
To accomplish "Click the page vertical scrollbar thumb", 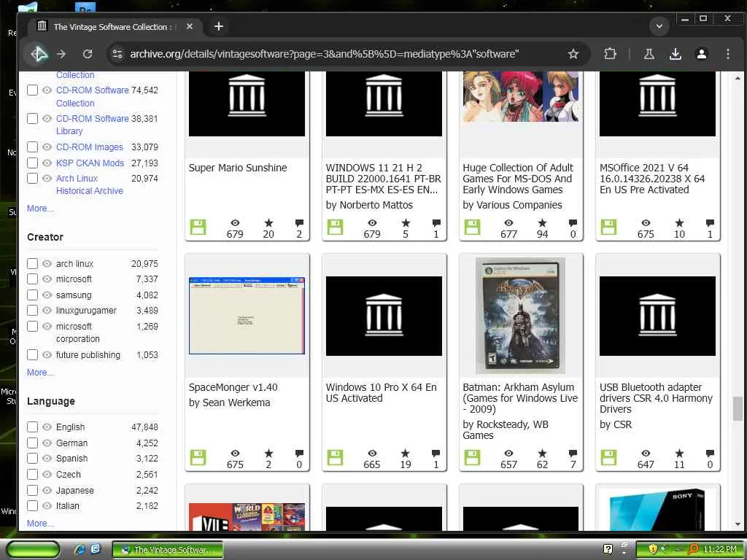I will pos(738,408).
